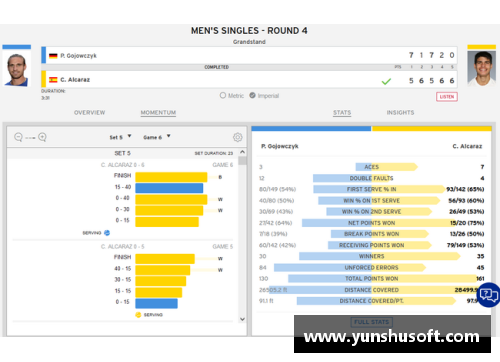The width and height of the screenshot is (500, 362).
Task: Click the Spanish flag beside Alcaraz
Action: point(53,80)
